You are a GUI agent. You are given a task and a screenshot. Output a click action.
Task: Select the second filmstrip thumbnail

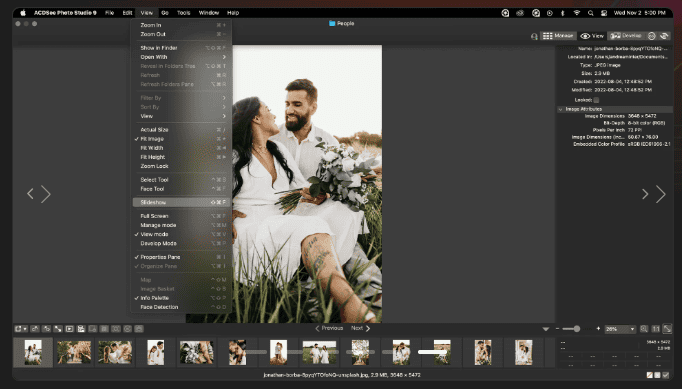click(x=74, y=352)
